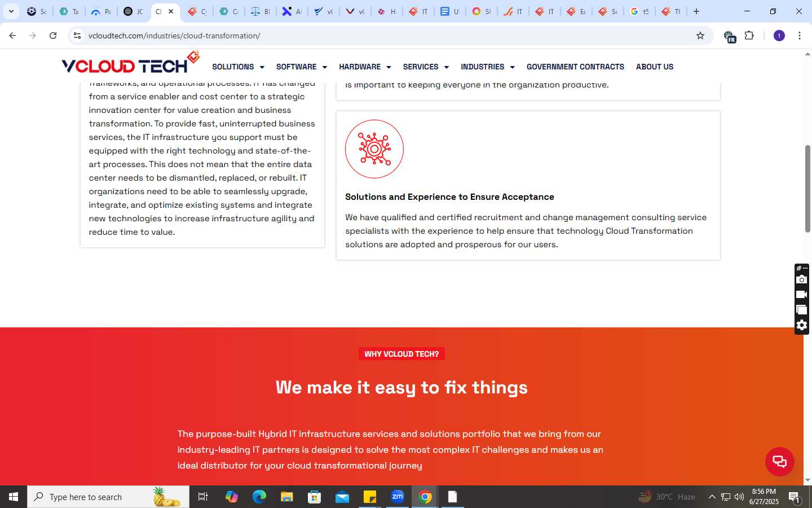Expand the SOLUTIONS dropdown menu

pos(238,67)
